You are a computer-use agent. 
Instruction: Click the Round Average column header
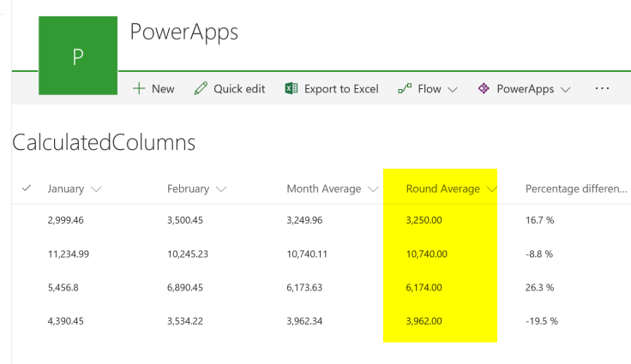(442, 189)
